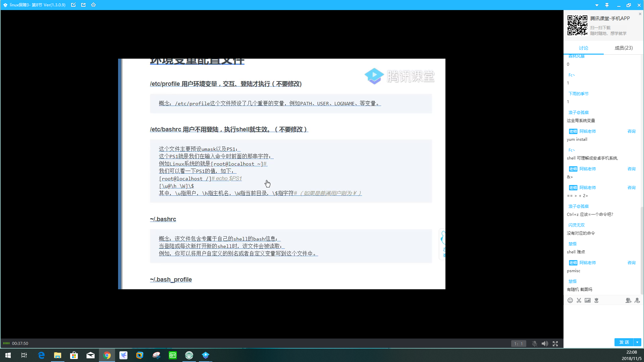Click chat message '有随机 截图吗'
This screenshot has width=644, height=362.
coord(580,290)
